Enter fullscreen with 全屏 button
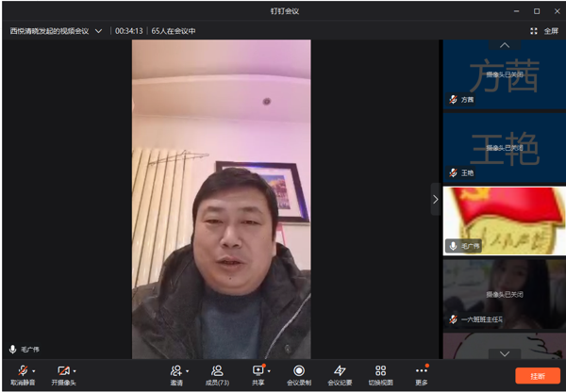This screenshot has height=392, width=566. tap(544, 30)
